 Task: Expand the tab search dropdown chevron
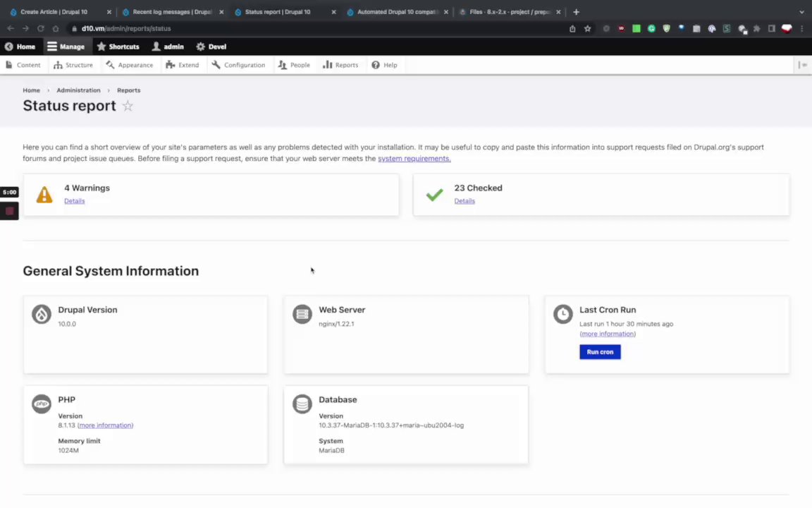[x=801, y=12]
